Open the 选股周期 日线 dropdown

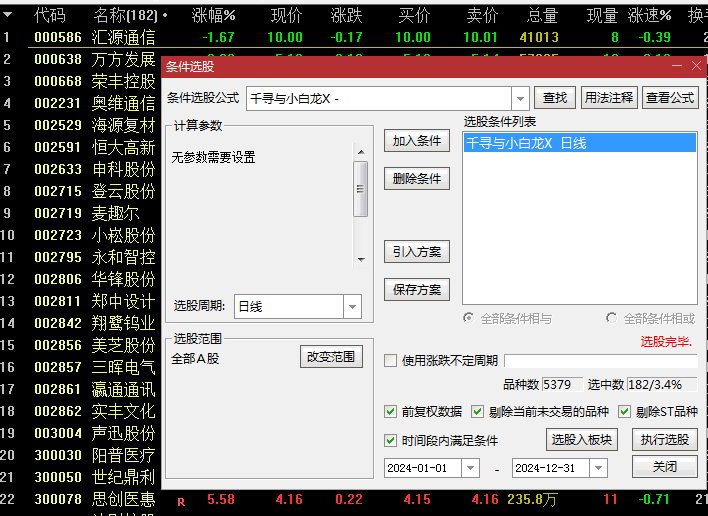pos(352,307)
